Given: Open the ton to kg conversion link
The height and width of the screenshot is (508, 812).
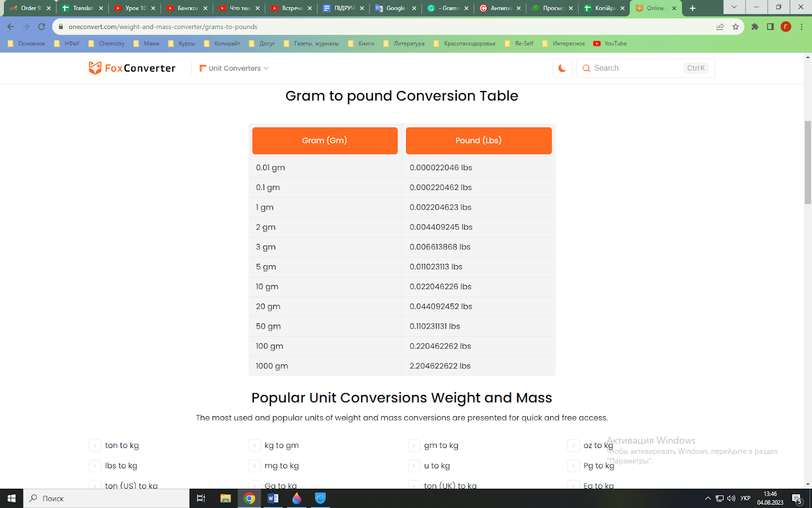Looking at the screenshot, I should 122,446.
